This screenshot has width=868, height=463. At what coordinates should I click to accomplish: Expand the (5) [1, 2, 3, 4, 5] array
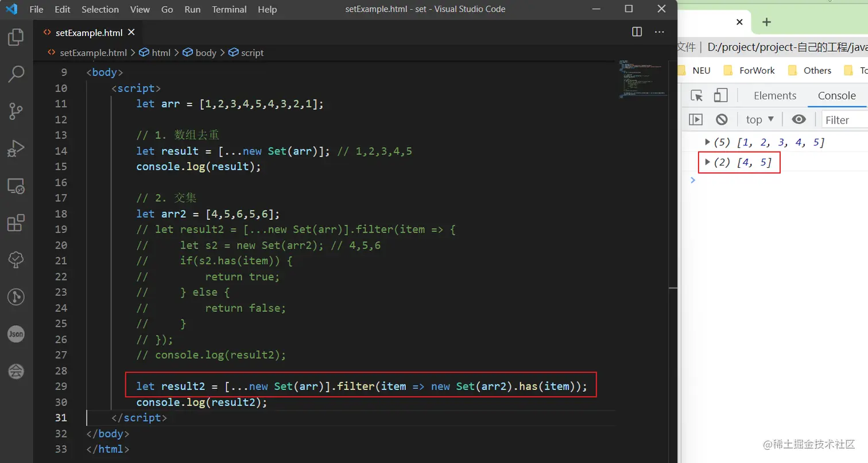[x=708, y=142]
